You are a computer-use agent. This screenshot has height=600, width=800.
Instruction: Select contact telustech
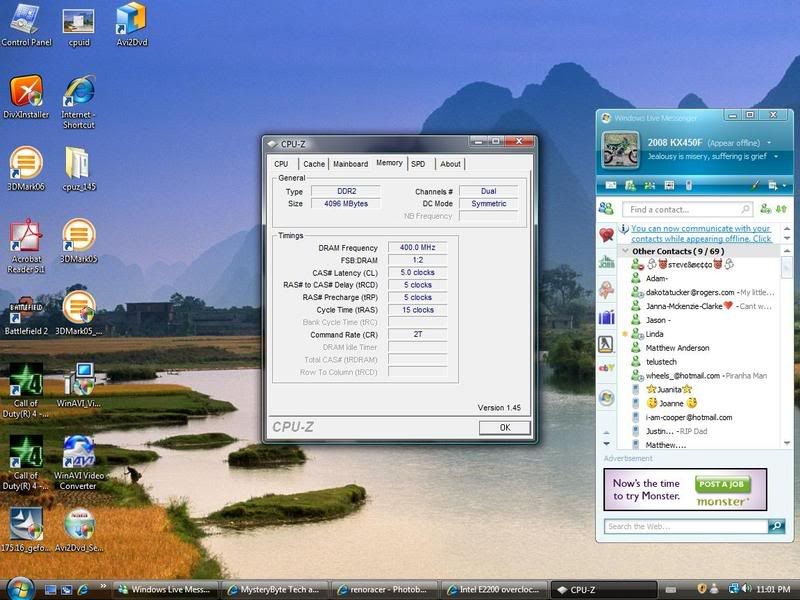[661, 362]
